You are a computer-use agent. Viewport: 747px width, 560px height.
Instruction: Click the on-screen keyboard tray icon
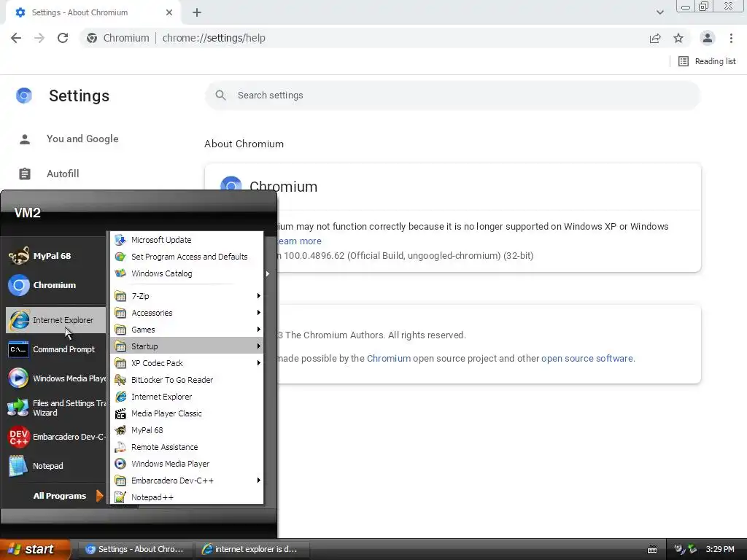coord(652,550)
